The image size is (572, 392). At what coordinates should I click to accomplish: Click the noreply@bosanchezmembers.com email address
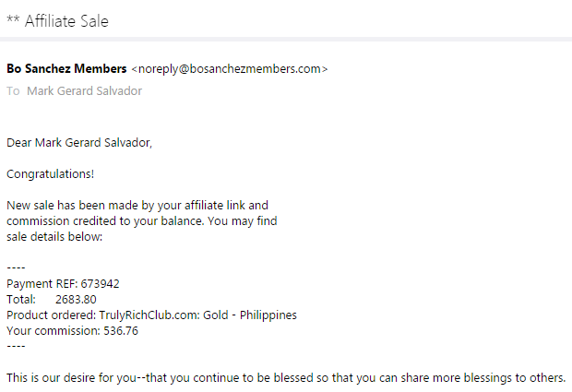[x=230, y=68]
